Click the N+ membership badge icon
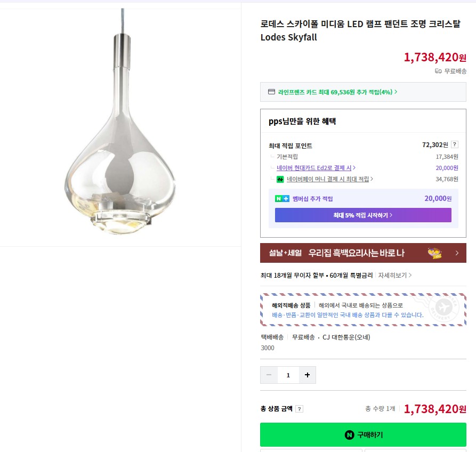 pyautogui.click(x=282, y=199)
